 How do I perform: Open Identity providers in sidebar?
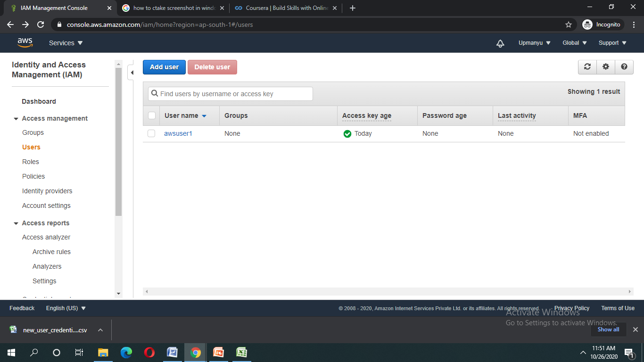pyautogui.click(x=47, y=191)
